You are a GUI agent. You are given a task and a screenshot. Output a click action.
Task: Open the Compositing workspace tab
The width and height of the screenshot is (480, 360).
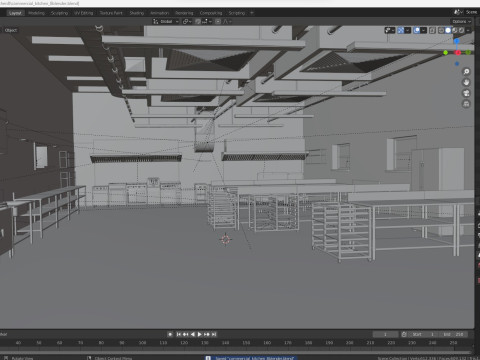211,13
